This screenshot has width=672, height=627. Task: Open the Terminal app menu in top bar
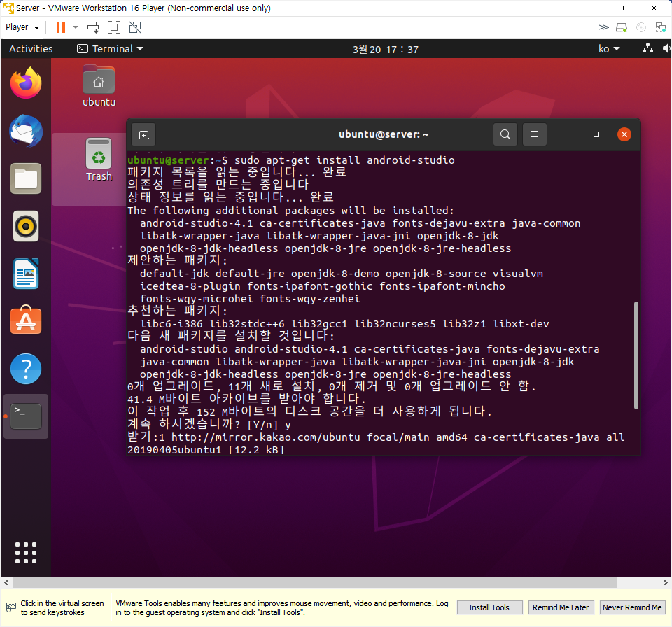click(x=110, y=49)
